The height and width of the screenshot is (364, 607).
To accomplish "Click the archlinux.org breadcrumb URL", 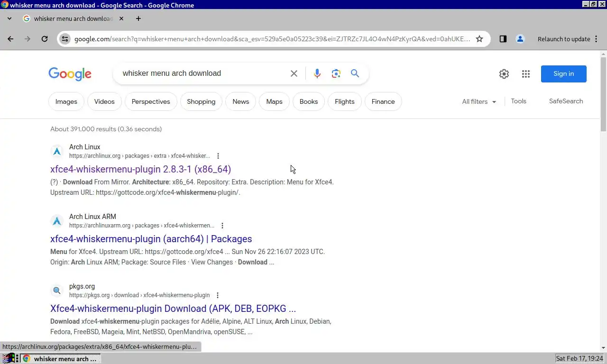I will pyautogui.click(x=139, y=156).
